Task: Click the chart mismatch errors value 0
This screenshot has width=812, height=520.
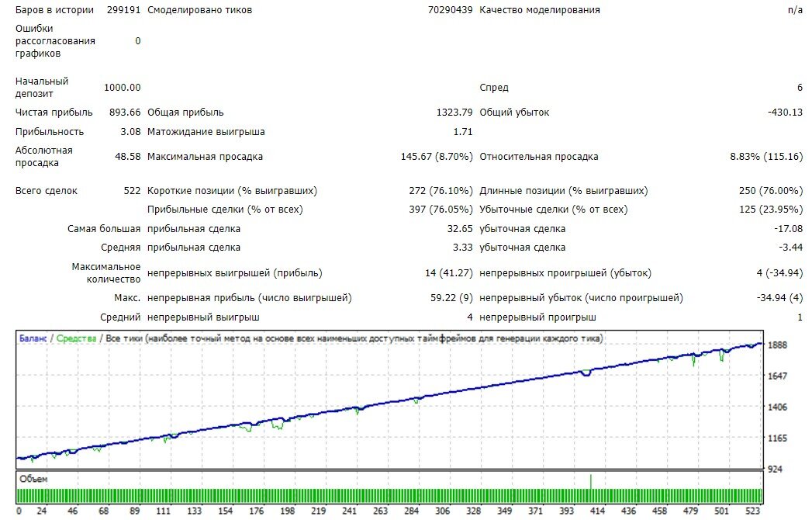Action: click(x=138, y=41)
